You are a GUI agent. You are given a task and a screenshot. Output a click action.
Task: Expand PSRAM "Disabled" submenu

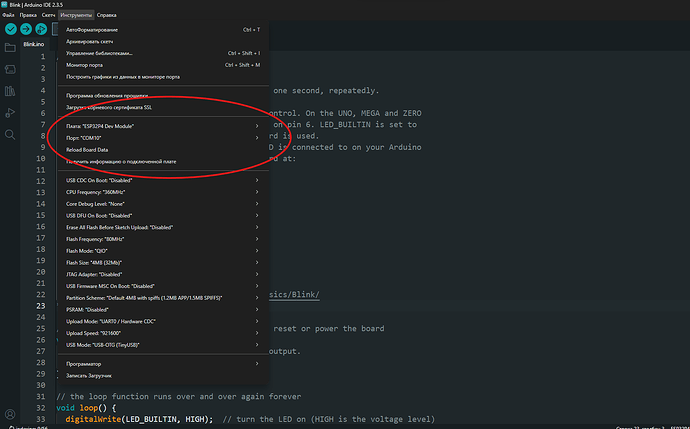[x=163, y=310]
